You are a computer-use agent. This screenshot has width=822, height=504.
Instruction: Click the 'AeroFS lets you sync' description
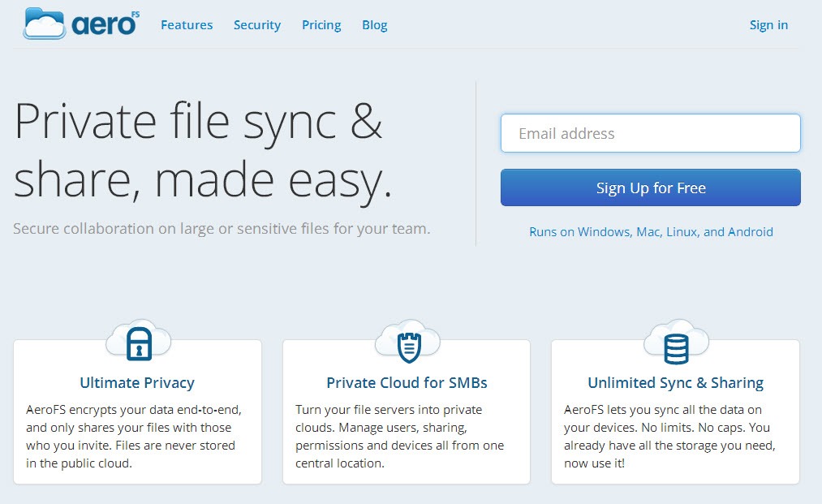click(669, 437)
